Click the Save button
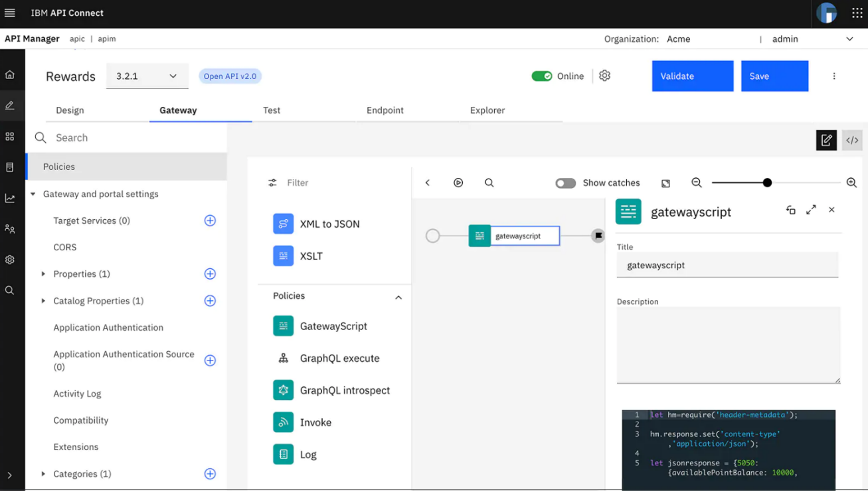 [x=774, y=76]
